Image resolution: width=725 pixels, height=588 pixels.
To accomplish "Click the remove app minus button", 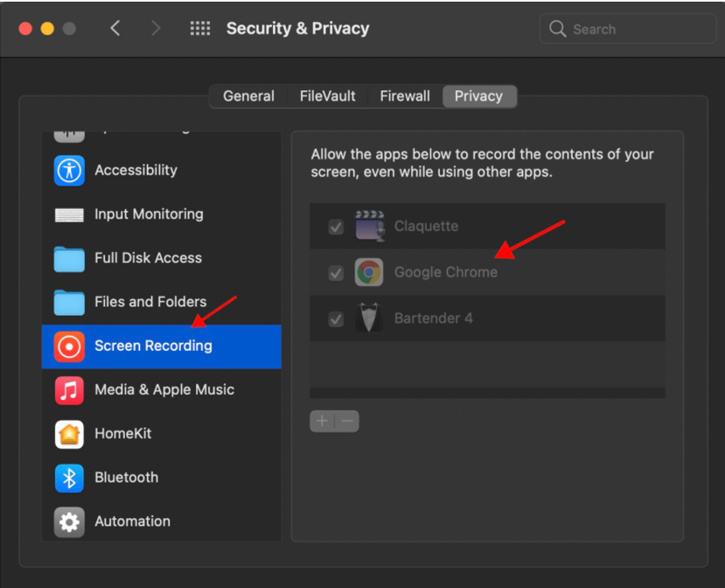I will coord(347,422).
